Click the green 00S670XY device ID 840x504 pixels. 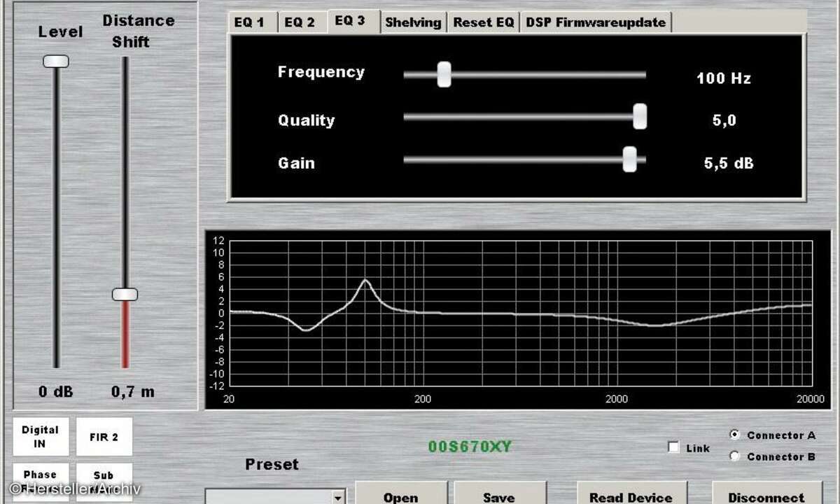[x=470, y=446]
